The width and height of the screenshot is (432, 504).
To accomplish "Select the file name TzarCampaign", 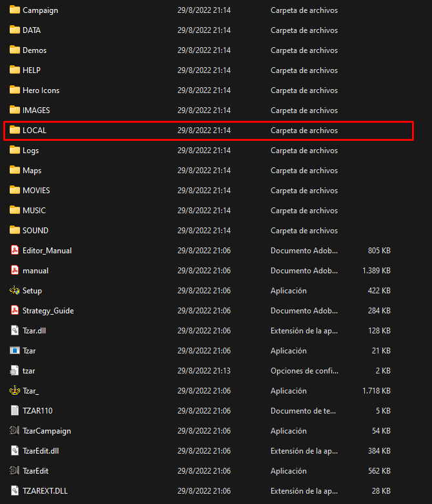I will click(47, 431).
